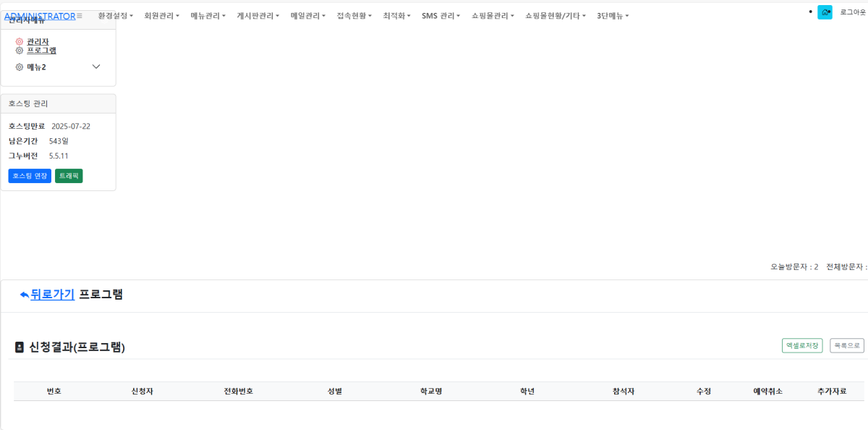
Task: Click the green 트래픽 button
Action: pyautogui.click(x=69, y=176)
